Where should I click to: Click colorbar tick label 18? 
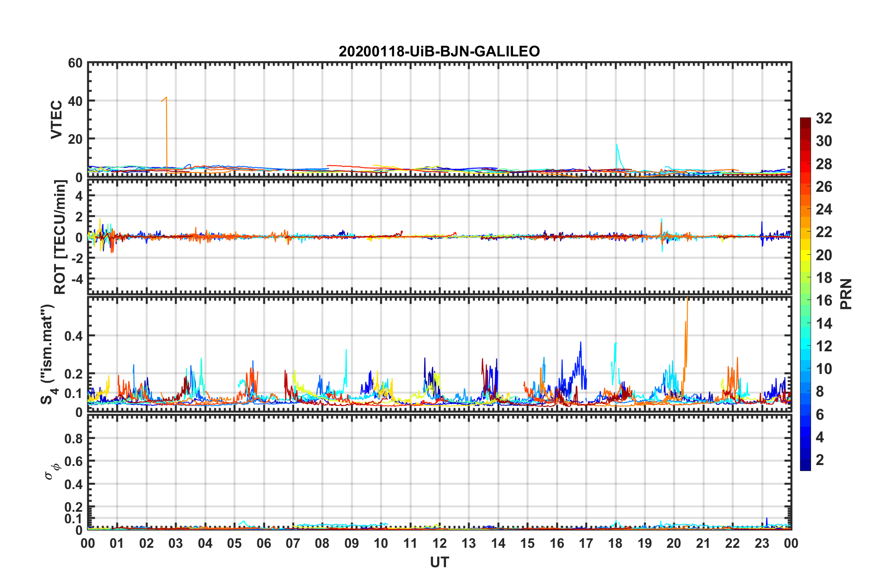[x=824, y=278]
